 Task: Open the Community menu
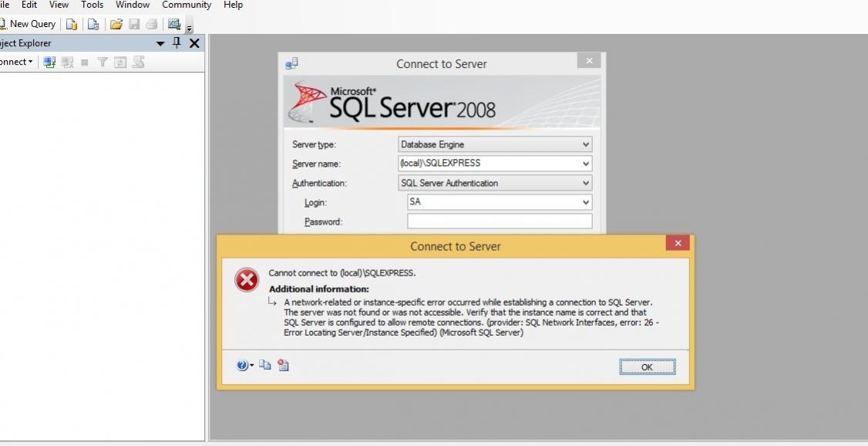pyautogui.click(x=187, y=5)
